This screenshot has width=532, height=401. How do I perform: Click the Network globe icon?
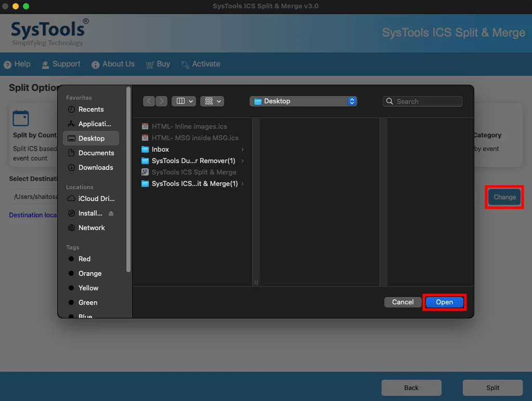71,228
